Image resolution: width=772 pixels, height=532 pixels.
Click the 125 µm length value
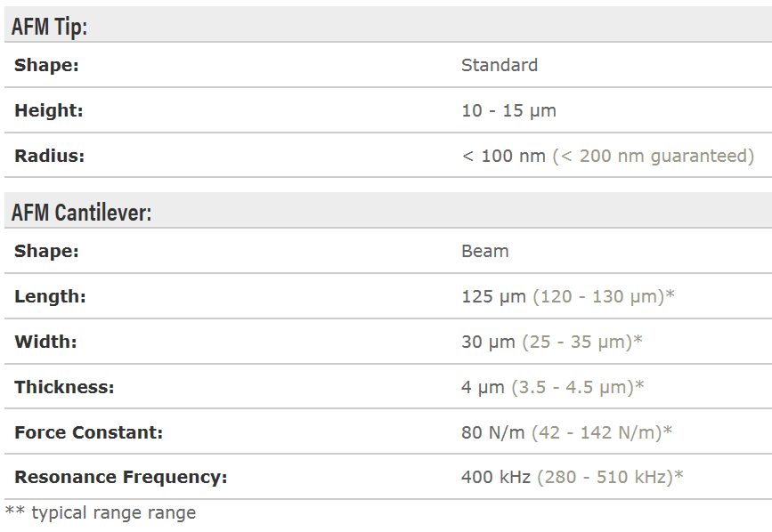click(x=494, y=296)
